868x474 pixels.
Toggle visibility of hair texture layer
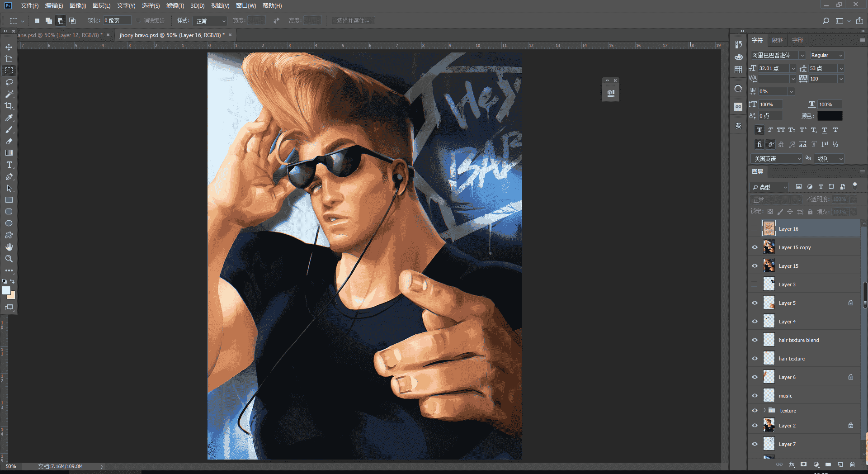click(755, 359)
